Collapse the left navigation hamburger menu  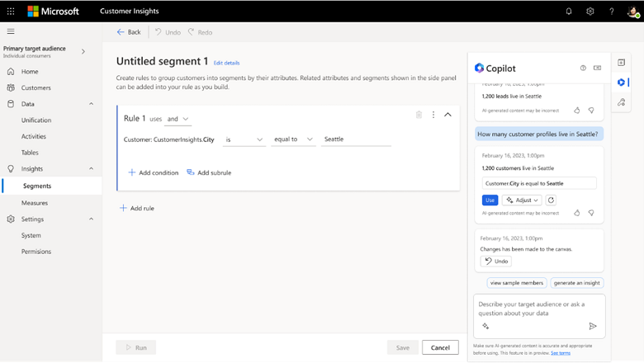point(11,31)
